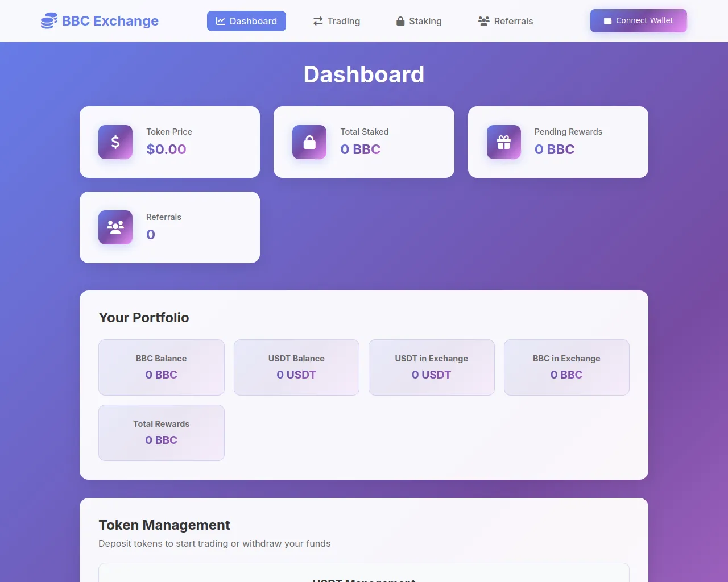Click the Your Portfolio heading

(x=144, y=318)
